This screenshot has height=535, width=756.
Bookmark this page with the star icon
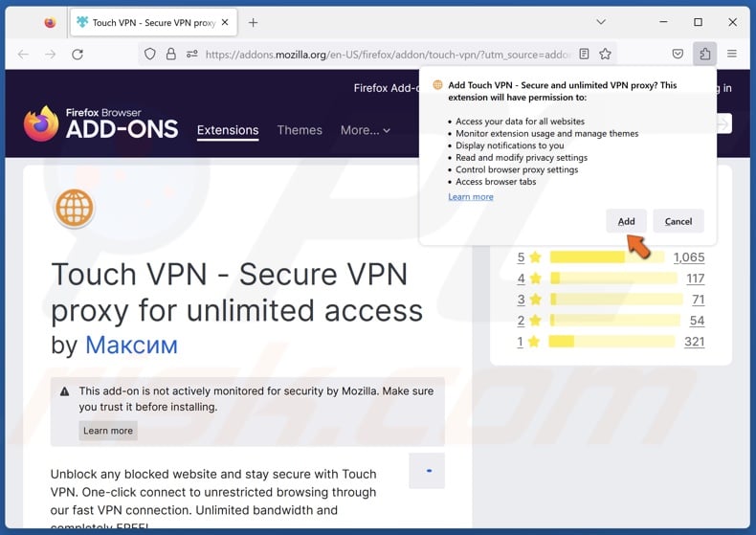click(606, 55)
